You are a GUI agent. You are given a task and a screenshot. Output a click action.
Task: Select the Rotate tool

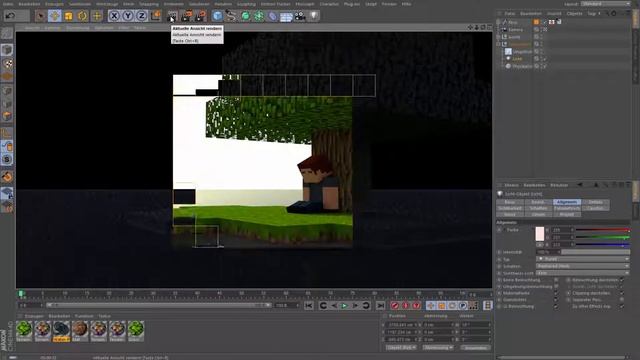coord(82,16)
